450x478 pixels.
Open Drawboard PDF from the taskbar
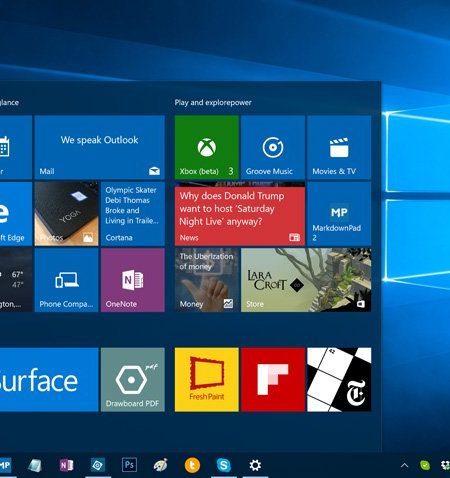tap(98, 465)
